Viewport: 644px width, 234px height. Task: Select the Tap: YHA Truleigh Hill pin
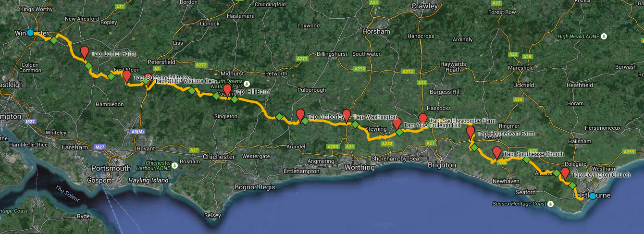pos(397,124)
